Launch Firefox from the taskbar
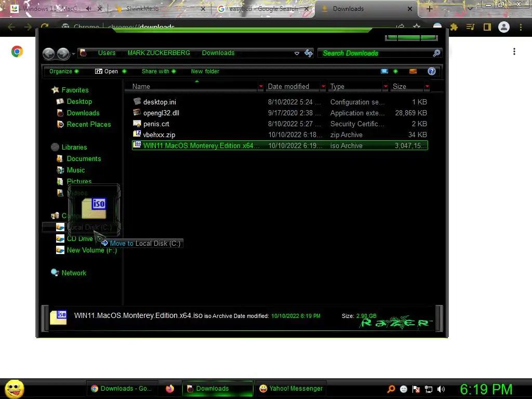Viewport: 532px width, 399px height. click(170, 389)
